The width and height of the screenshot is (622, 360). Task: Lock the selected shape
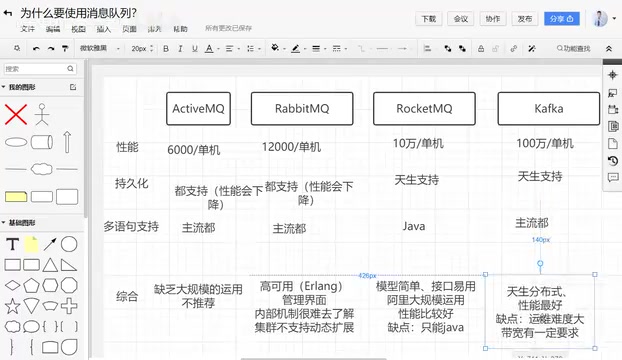481,48
